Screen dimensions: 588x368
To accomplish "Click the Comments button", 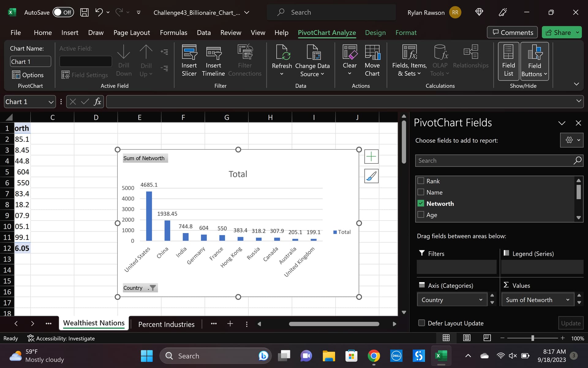I will click(512, 33).
